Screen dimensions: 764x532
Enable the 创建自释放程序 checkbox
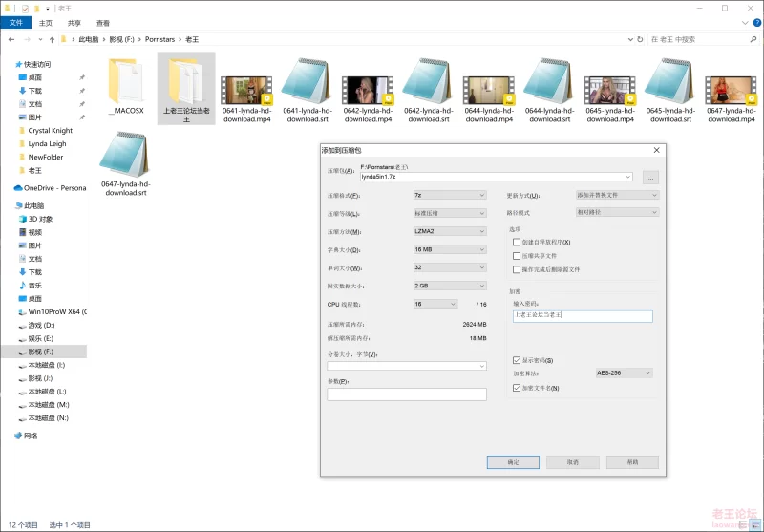click(517, 242)
